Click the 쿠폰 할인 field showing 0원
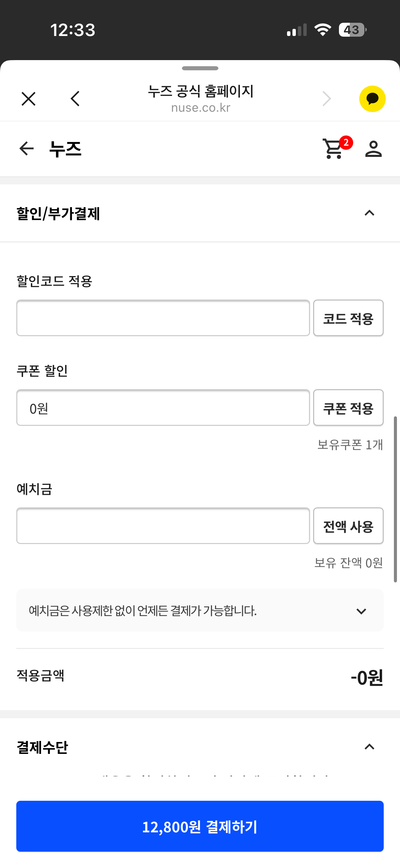 pos(163,408)
